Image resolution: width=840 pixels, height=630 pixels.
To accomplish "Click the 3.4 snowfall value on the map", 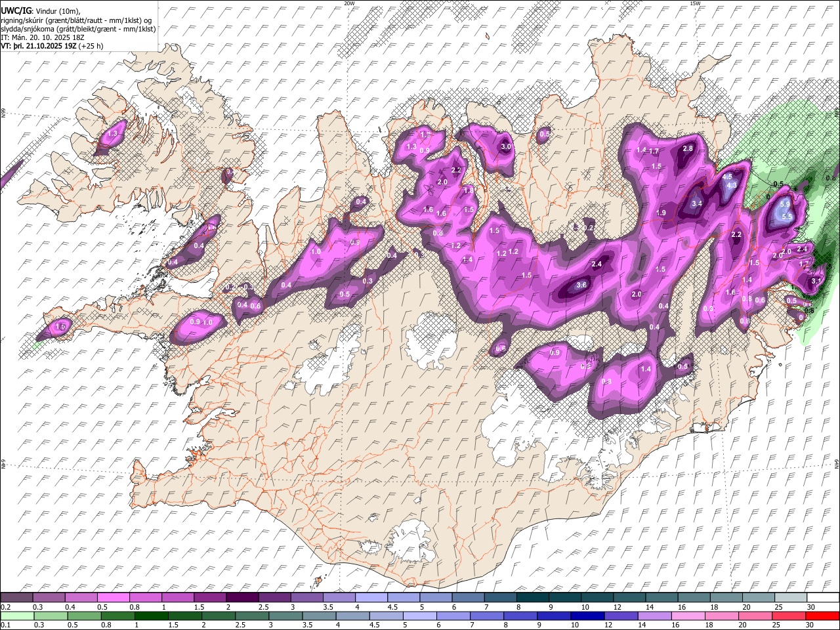I will [697, 204].
